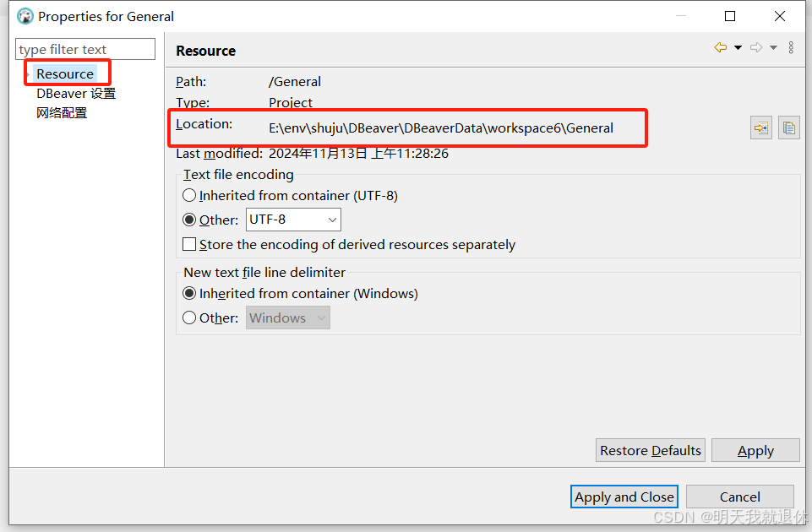Select 网络配置 in the tree
812x532 pixels.
pyautogui.click(x=62, y=113)
